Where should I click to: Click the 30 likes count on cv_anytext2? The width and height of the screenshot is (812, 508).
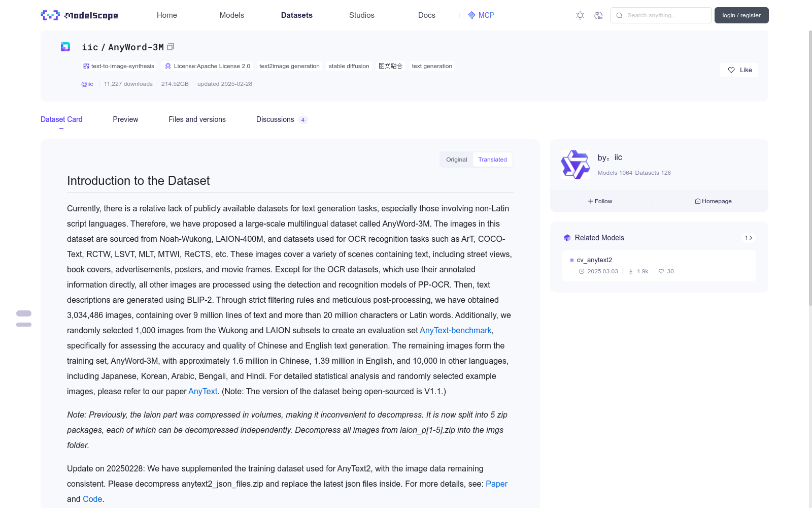click(670, 271)
